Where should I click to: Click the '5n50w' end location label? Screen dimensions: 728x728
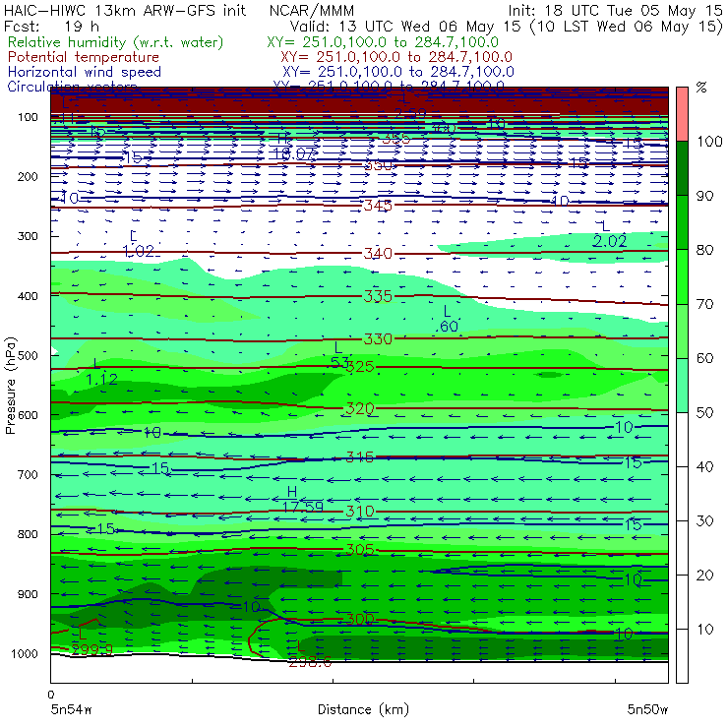[x=647, y=709]
